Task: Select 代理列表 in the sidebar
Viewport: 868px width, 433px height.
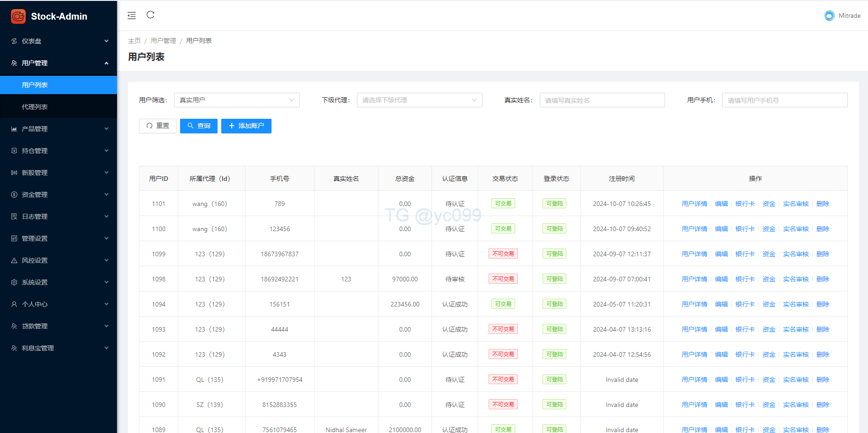Action: click(x=35, y=107)
